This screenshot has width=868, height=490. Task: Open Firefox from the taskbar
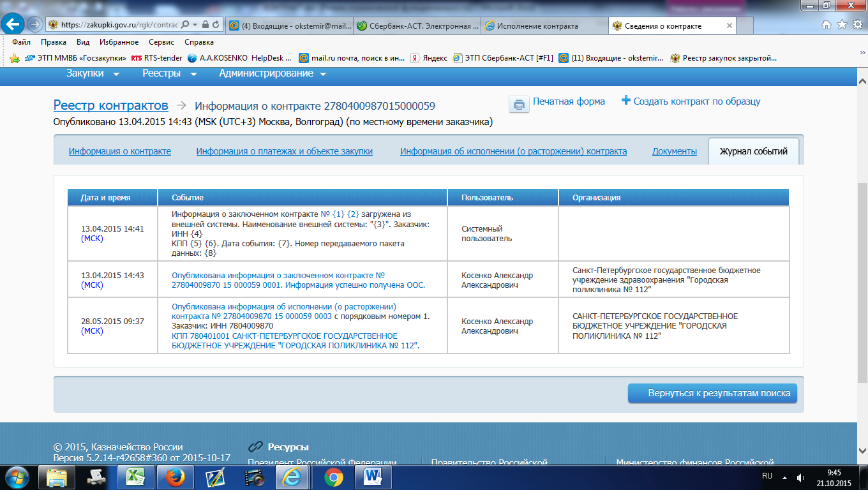click(174, 477)
